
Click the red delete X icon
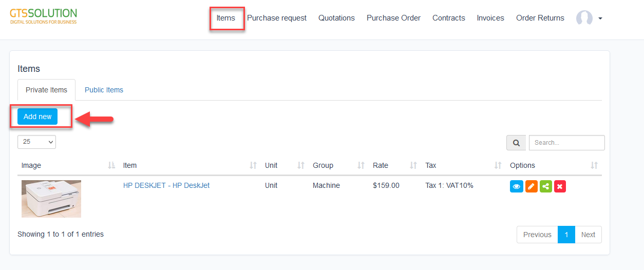click(x=560, y=186)
